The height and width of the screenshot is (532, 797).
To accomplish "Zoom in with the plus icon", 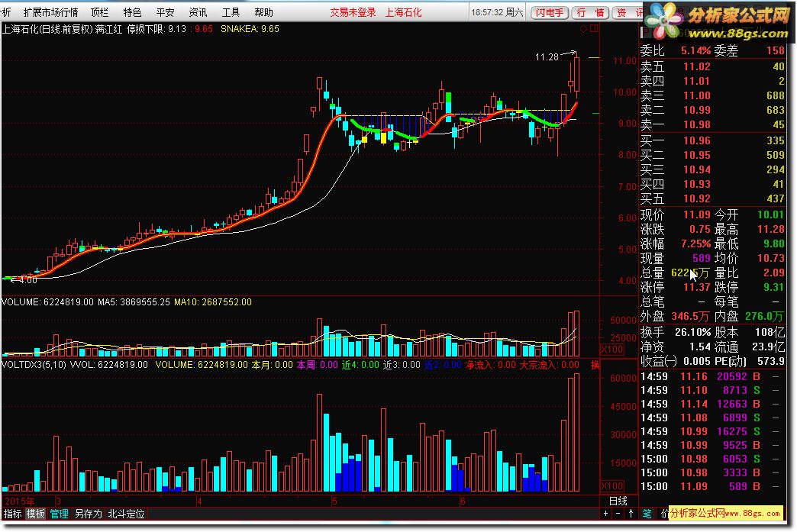I will pos(605,514).
